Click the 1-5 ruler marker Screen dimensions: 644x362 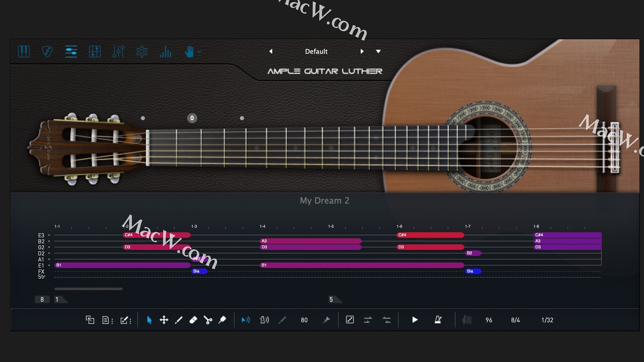click(x=331, y=227)
